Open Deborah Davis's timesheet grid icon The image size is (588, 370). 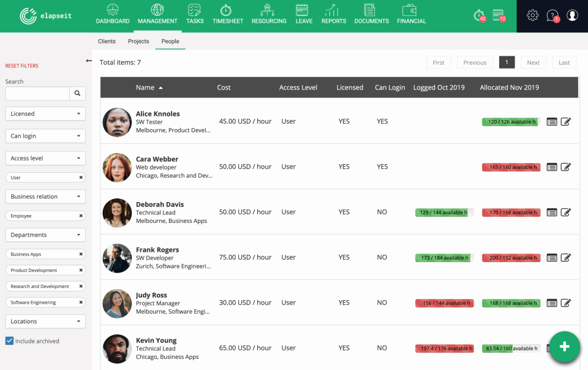[552, 212]
